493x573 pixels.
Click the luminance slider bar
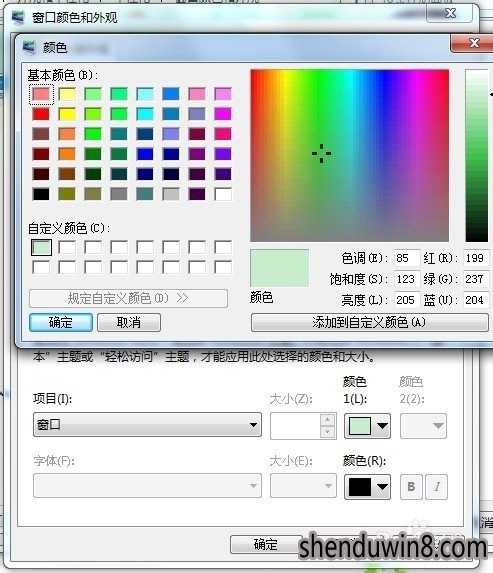477,155
